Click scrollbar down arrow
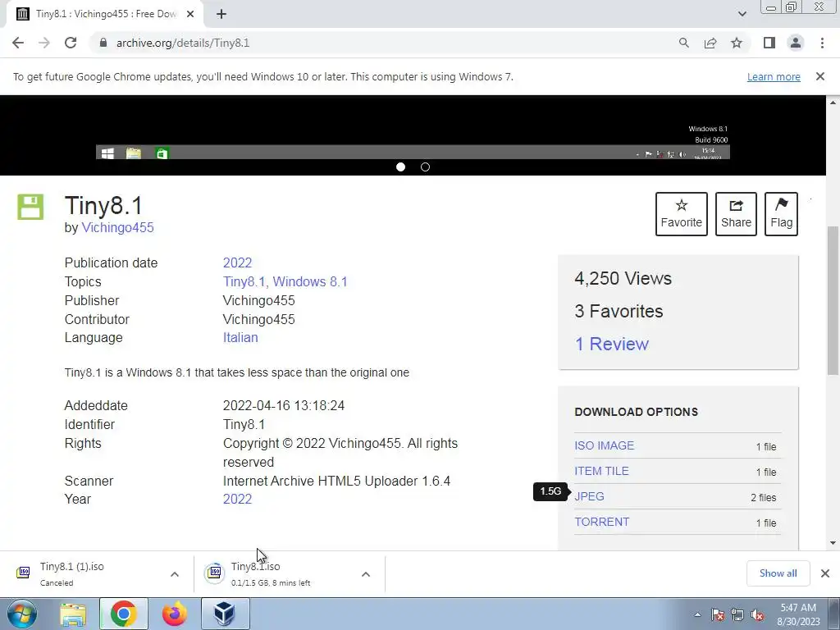This screenshot has width=840, height=630. coord(833,543)
